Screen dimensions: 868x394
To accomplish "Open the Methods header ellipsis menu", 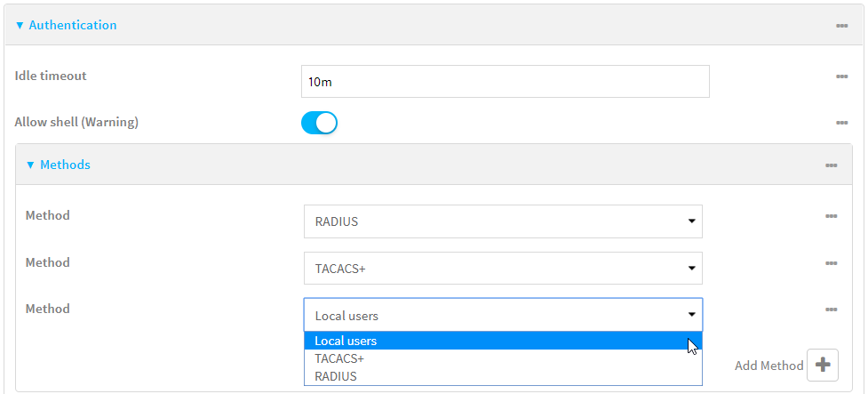I will (831, 165).
